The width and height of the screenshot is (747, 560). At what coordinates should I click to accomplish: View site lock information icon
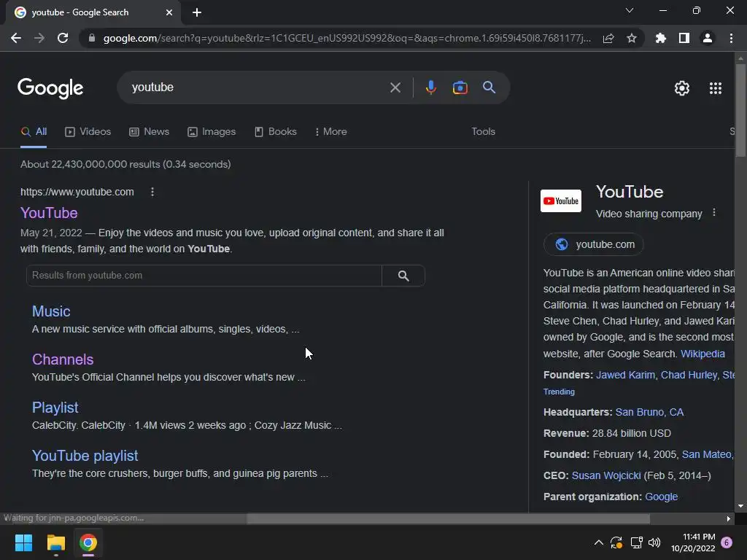click(x=92, y=38)
